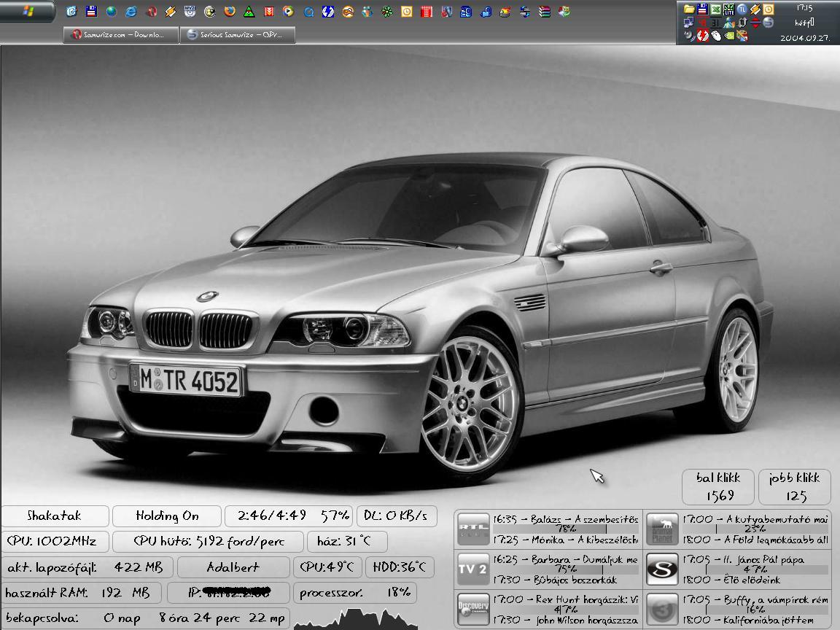This screenshot has height=630, width=840.
Task: Open the blue globe icon in quick launch
Action: pyautogui.click(x=111, y=11)
